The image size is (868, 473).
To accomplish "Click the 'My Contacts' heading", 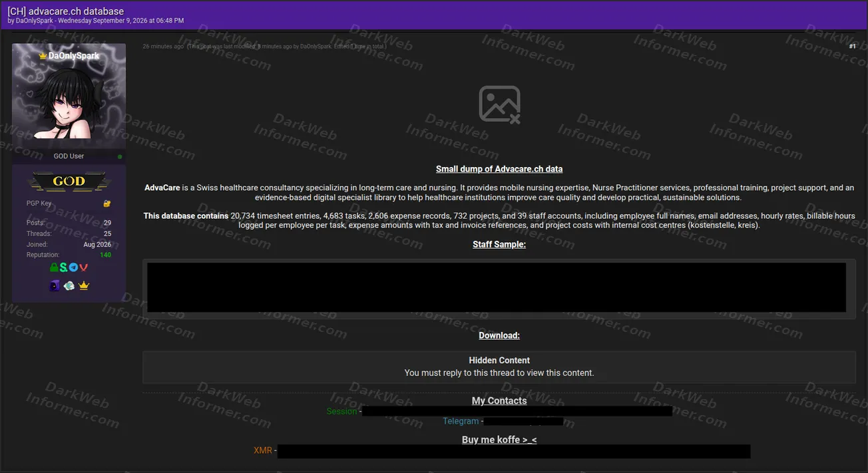I will 499,400.
